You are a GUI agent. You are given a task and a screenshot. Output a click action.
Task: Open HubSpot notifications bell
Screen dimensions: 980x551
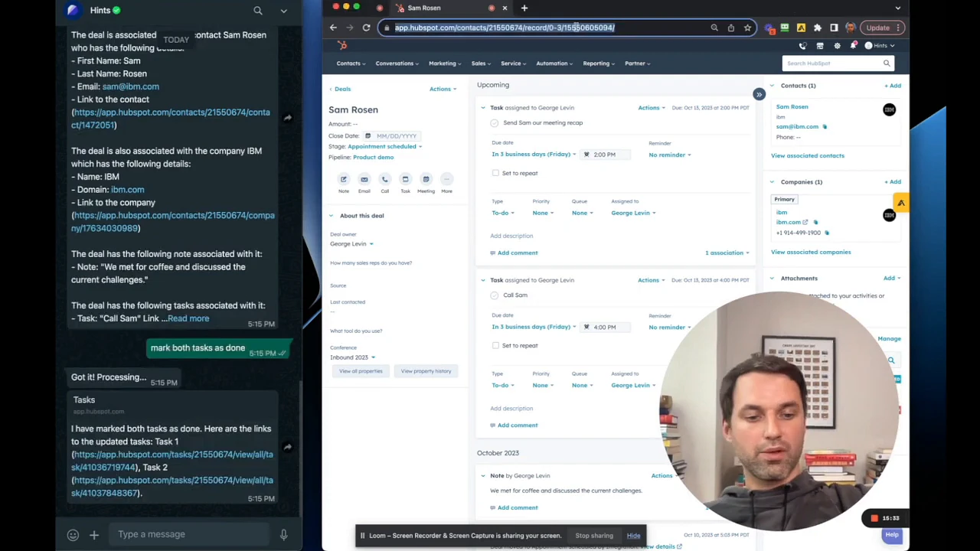point(854,46)
